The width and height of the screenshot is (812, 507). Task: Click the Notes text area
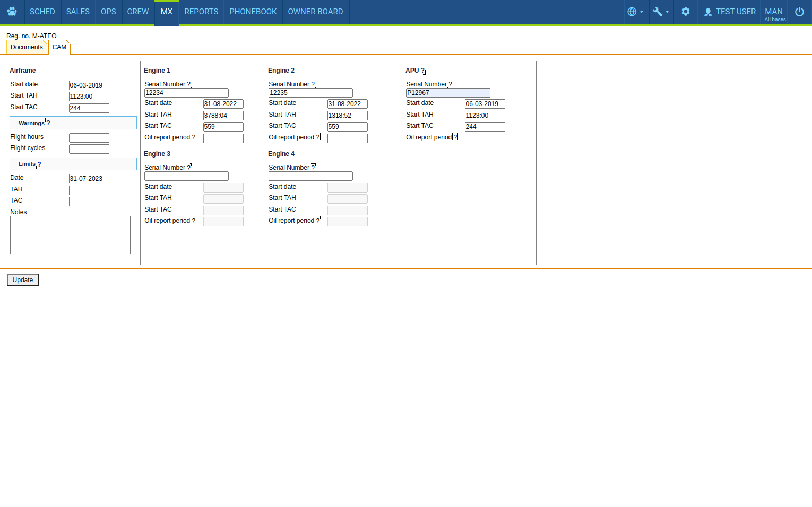click(70, 234)
